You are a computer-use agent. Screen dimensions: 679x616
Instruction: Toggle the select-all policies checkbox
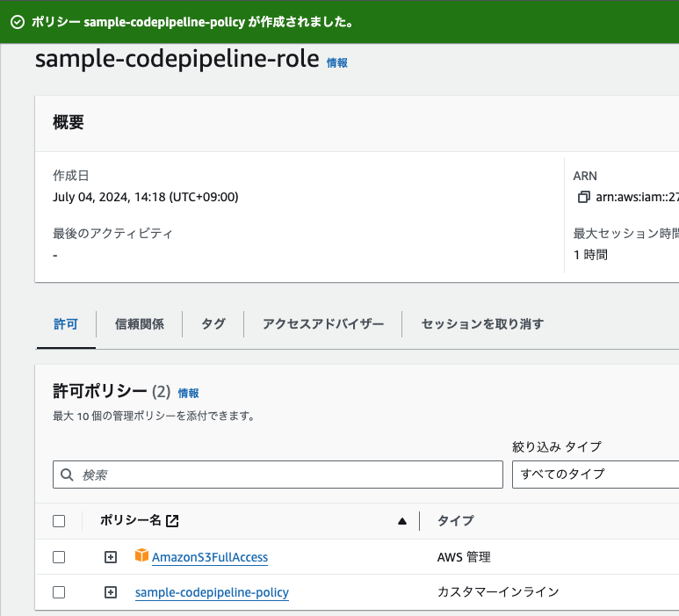59,521
